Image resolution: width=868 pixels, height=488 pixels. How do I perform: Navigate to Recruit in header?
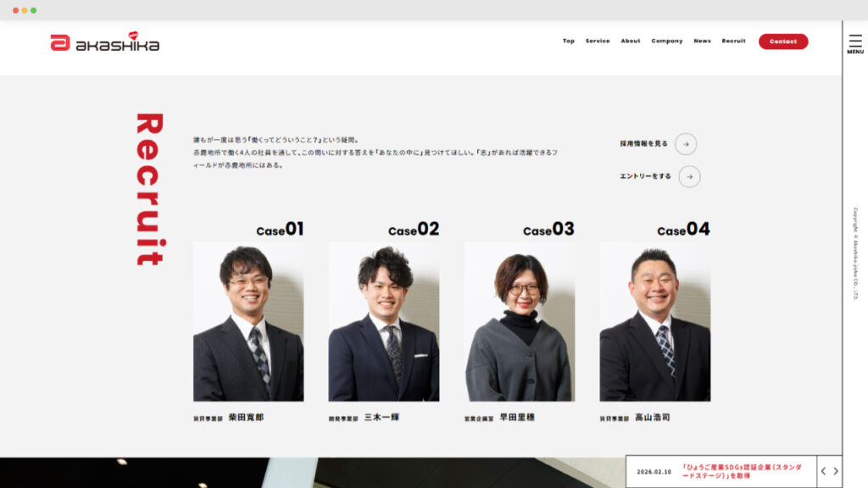coord(733,42)
